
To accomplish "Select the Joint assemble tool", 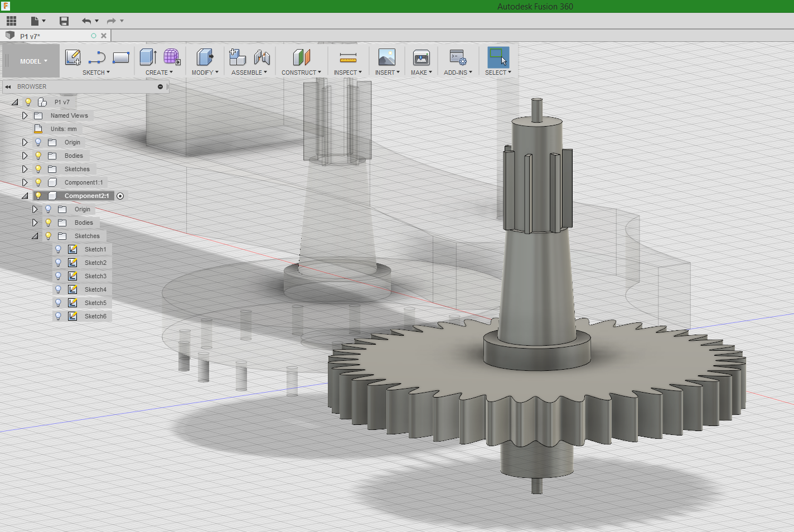I will tap(262, 57).
